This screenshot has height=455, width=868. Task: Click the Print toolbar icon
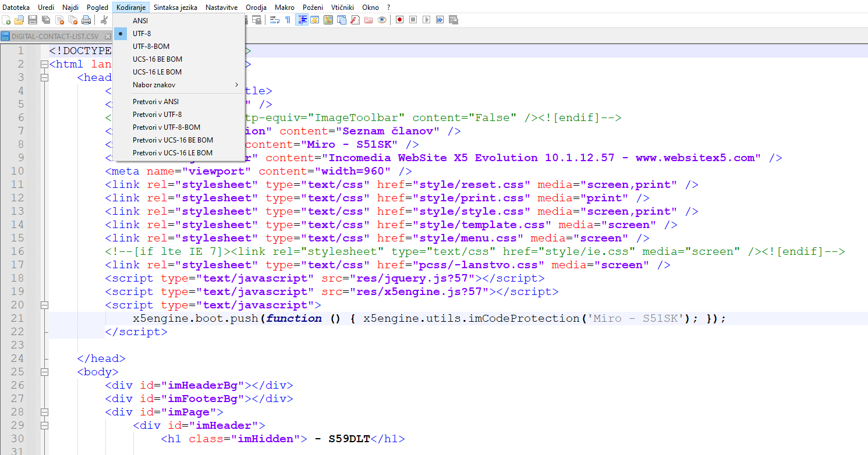(x=86, y=20)
